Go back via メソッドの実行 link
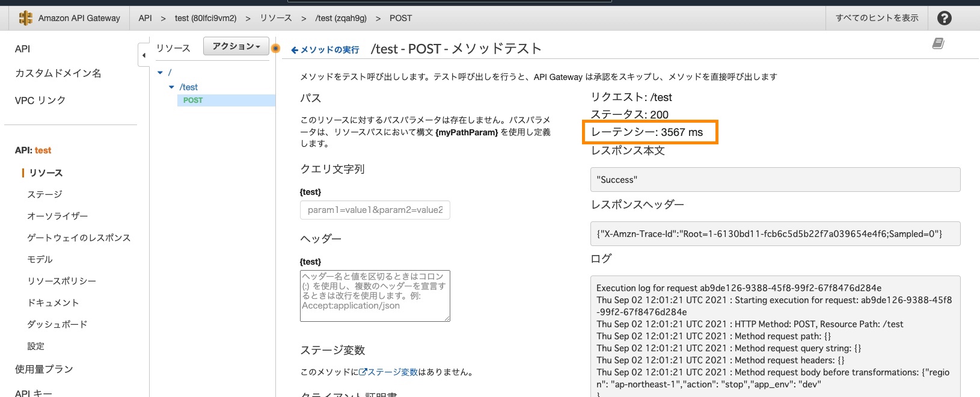This screenshot has height=397, width=980. [325, 50]
